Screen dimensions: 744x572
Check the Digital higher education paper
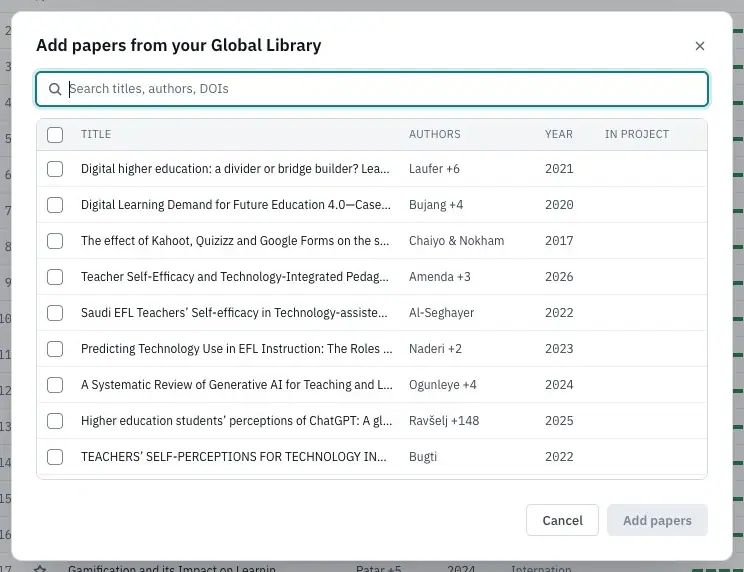click(x=55, y=169)
